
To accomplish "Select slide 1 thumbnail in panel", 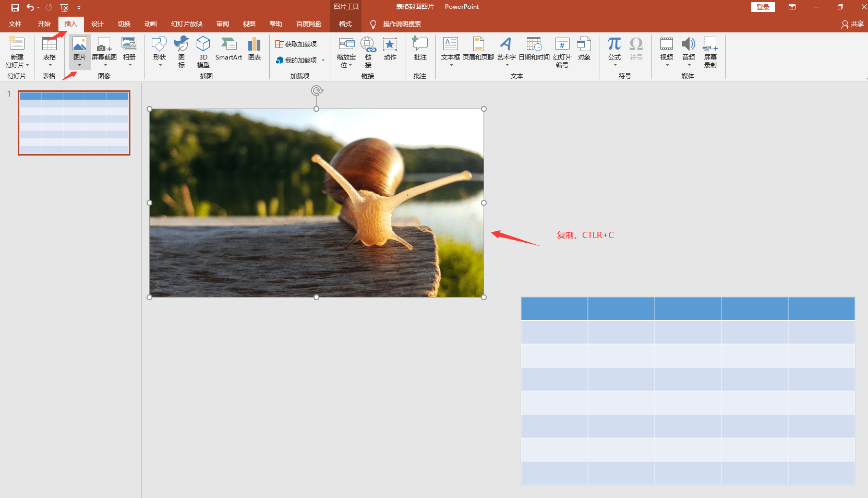I will pyautogui.click(x=74, y=123).
